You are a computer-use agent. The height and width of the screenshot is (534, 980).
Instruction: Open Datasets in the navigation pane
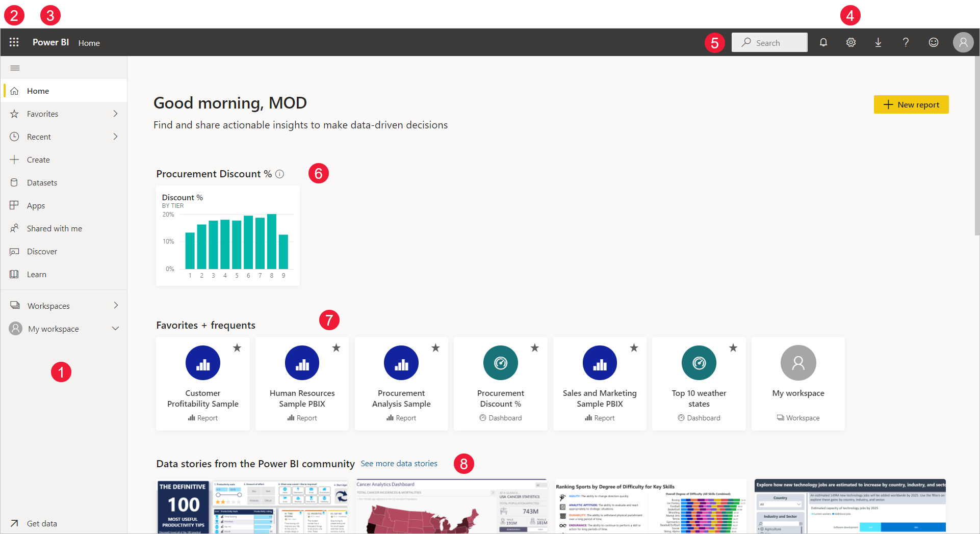[64, 182]
